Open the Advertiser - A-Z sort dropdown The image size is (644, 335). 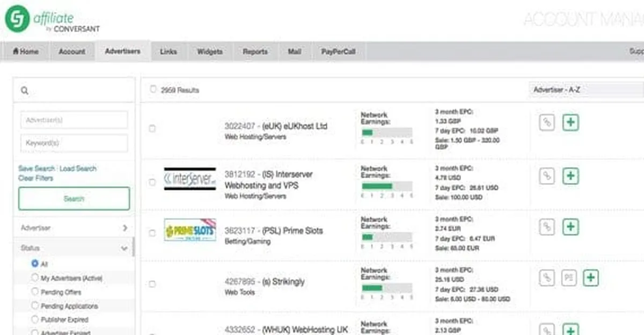(586, 90)
